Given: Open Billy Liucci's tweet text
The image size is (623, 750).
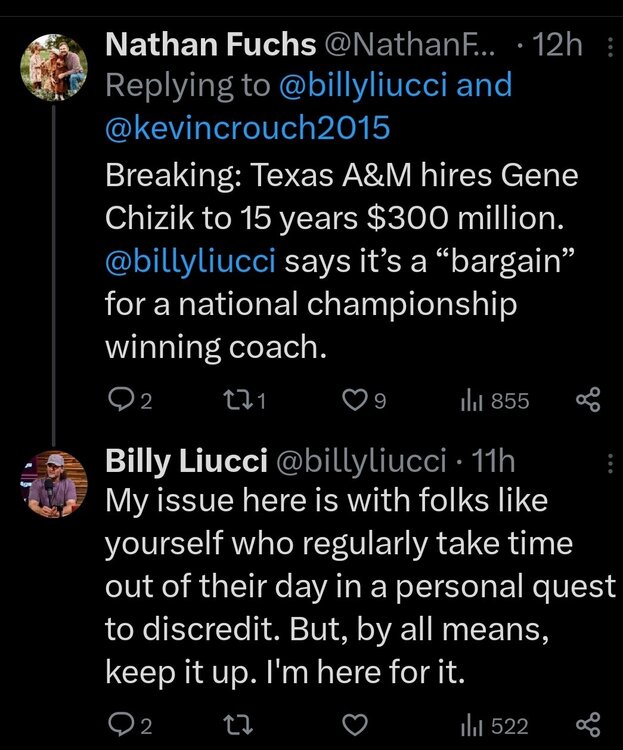Looking at the screenshot, I should tap(360, 588).
